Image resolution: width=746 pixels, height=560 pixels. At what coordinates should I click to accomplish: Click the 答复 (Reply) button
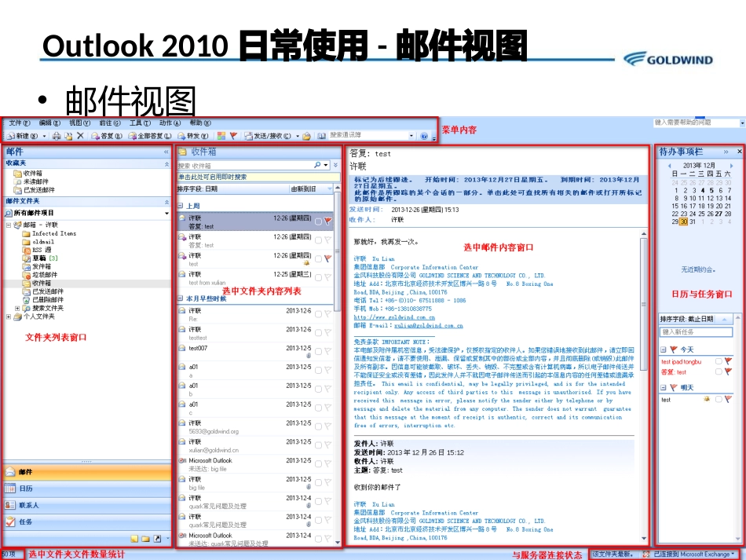pyautogui.click(x=107, y=136)
